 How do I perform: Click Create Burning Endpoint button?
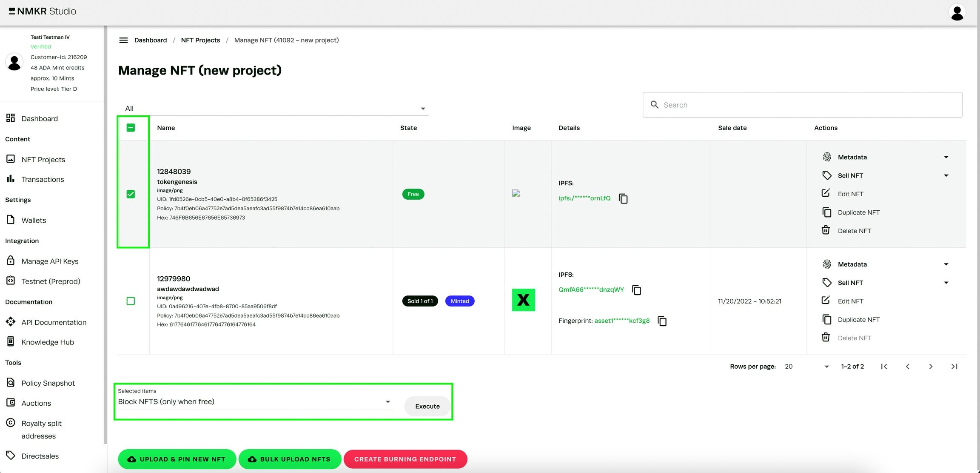pos(405,459)
